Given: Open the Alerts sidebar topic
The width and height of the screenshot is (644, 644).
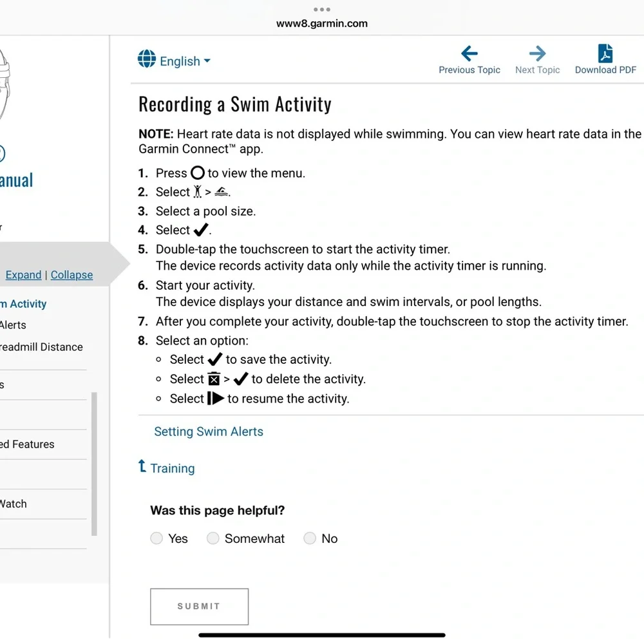Looking at the screenshot, I should click(13, 325).
